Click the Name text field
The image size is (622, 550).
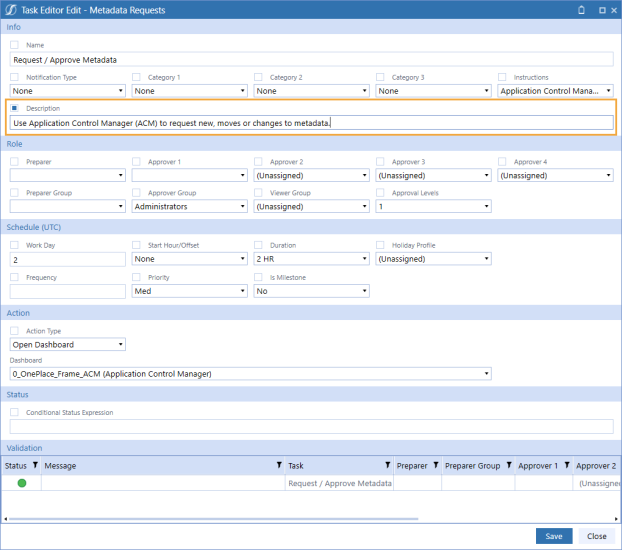(x=311, y=60)
